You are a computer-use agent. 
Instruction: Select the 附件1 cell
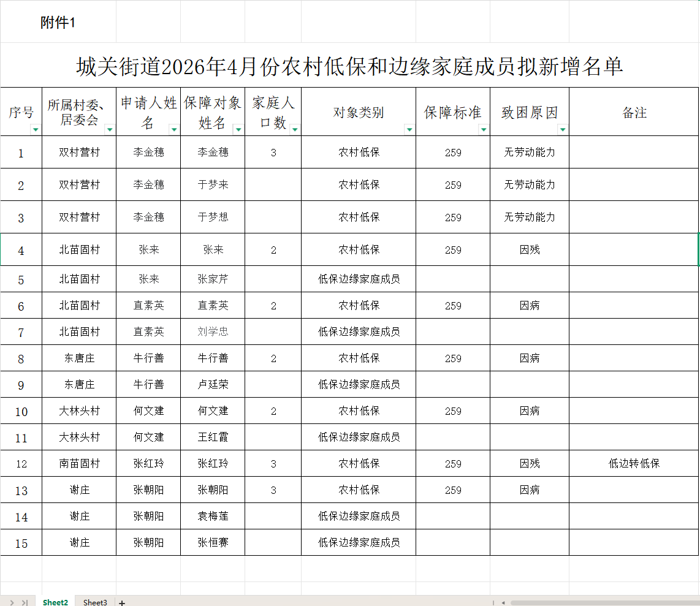click(x=58, y=23)
